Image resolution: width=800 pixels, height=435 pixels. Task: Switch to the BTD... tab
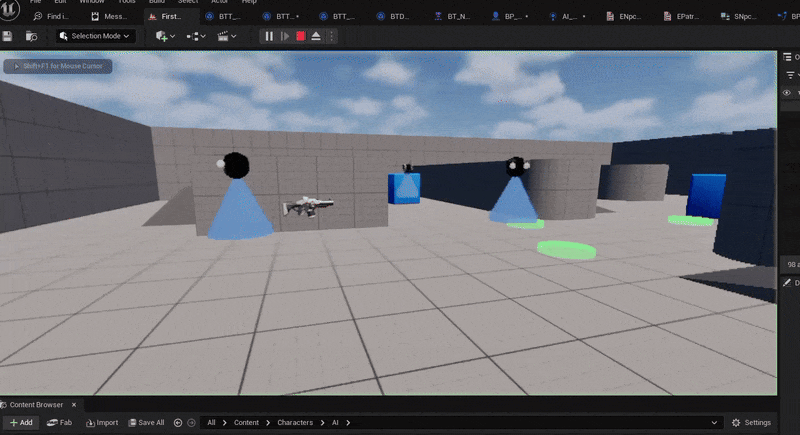pos(394,16)
